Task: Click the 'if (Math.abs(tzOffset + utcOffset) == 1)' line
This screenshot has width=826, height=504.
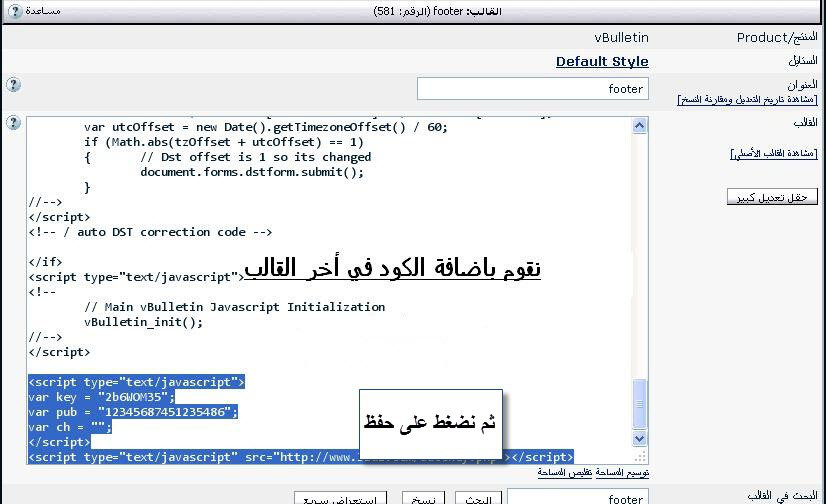Action: click(223, 142)
